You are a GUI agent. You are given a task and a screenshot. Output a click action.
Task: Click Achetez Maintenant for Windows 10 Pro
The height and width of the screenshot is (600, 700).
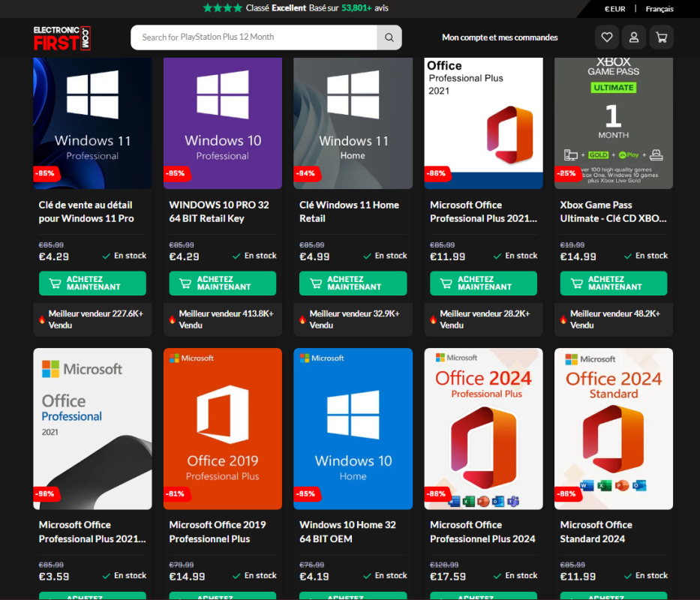pyautogui.click(x=223, y=283)
